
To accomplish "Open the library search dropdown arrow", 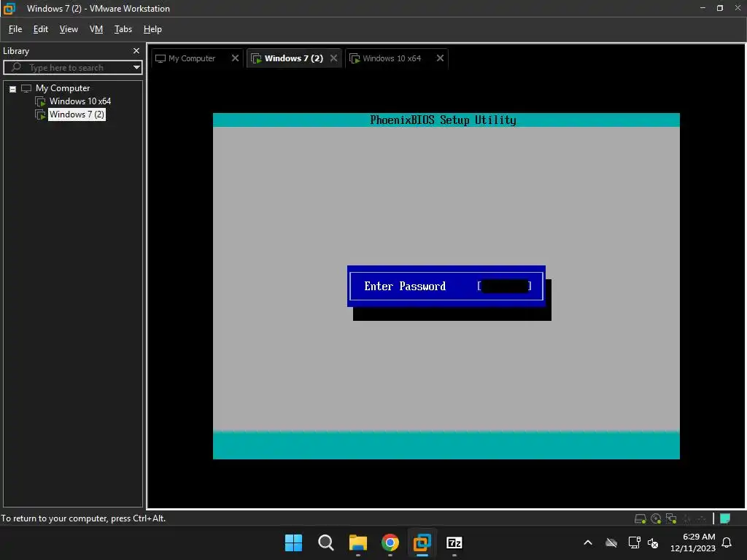I will click(136, 68).
